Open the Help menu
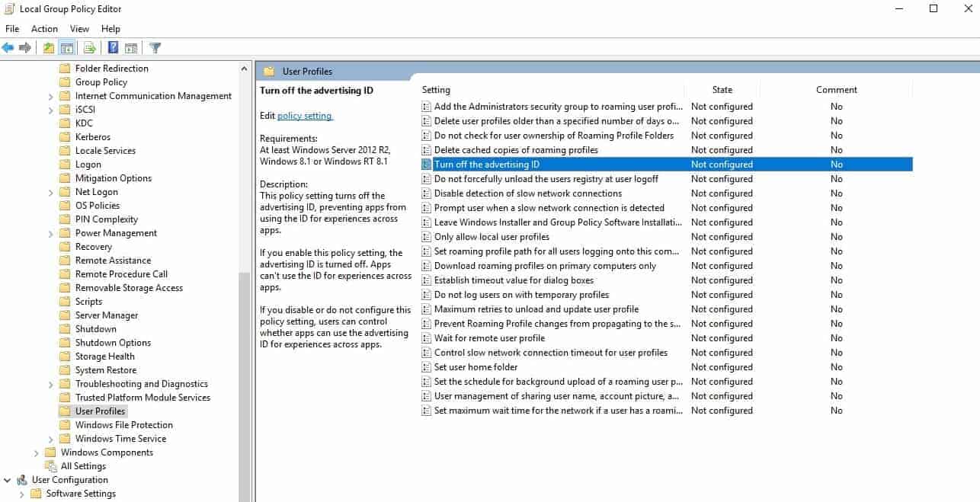This screenshot has height=502, width=980. click(110, 29)
